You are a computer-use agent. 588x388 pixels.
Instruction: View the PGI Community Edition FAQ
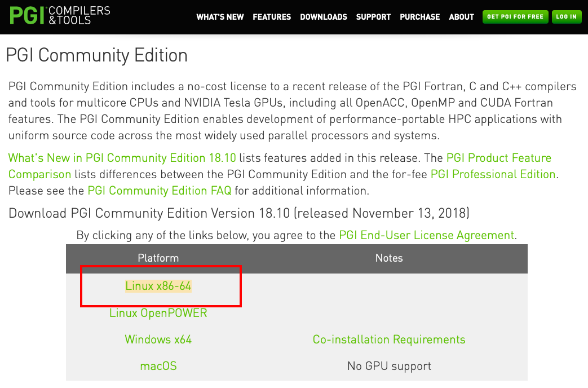160,191
